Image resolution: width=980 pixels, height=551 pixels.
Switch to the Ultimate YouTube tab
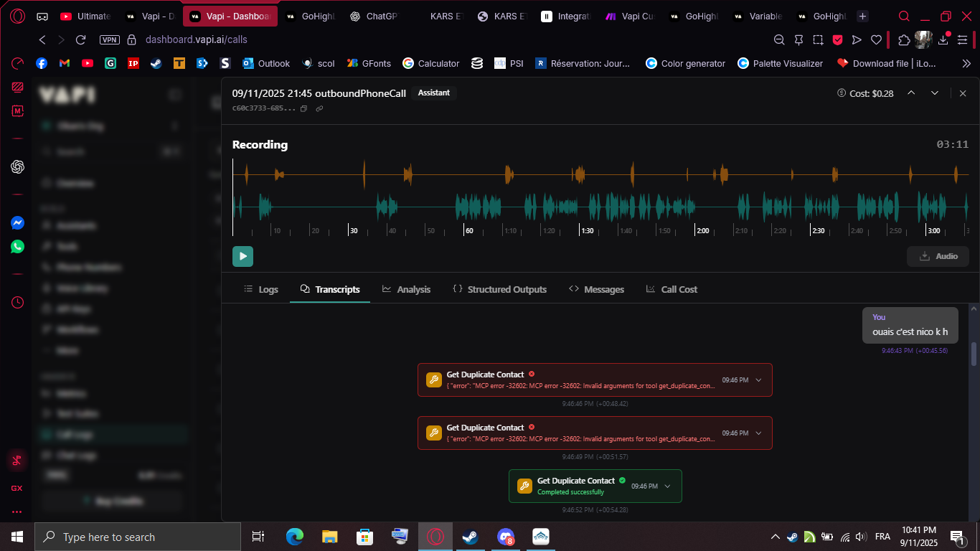point(85,16)
